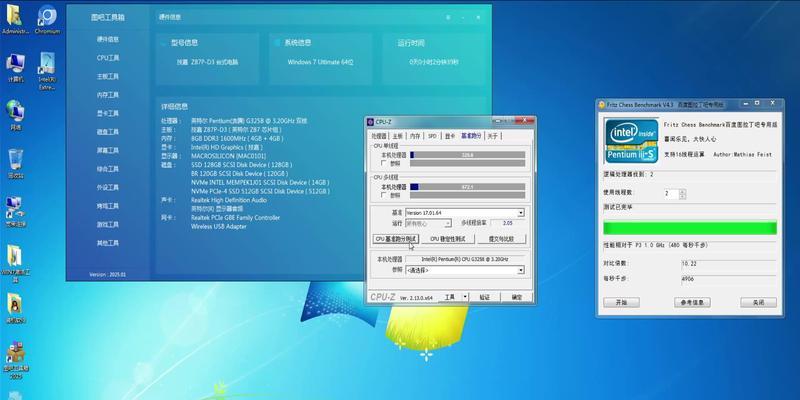Increase thread count with the Fritz up arrow
This screenshot has height=400, width=800.
(x=683, y=191)
